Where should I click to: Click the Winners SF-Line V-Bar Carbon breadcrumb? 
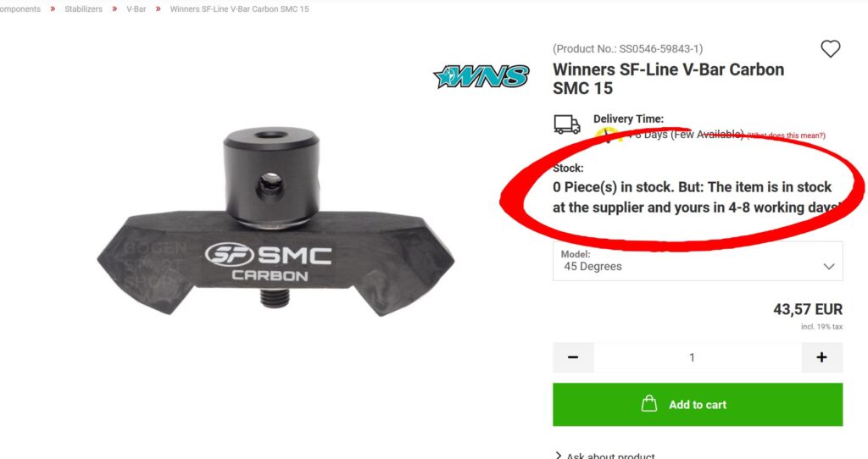[239, 8]
